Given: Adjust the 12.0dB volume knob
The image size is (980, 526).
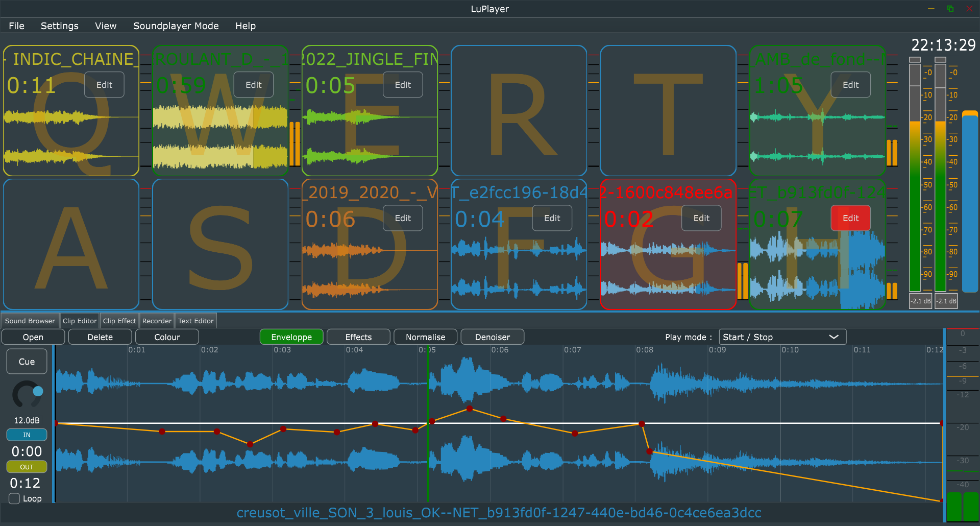Looking at the screenshot, I should pyautogui.click(x=27, y=394).
